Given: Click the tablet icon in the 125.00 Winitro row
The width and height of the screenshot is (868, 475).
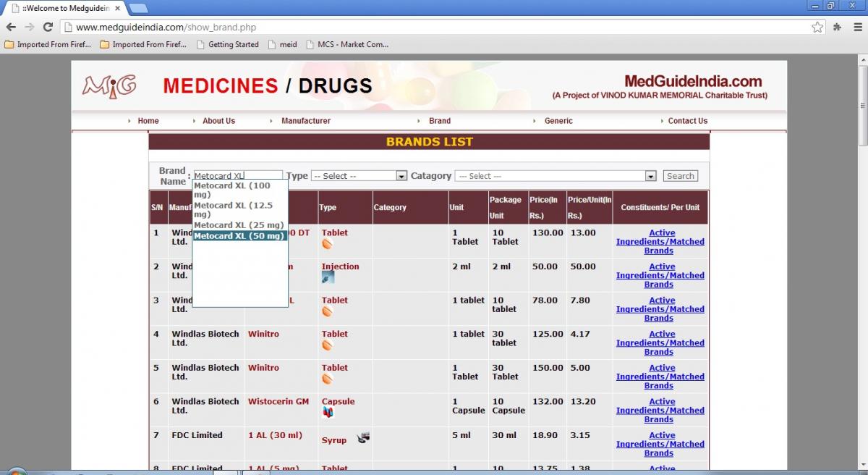Looking at the screenshot, I should pyautogui.click(x=327, y=345).
